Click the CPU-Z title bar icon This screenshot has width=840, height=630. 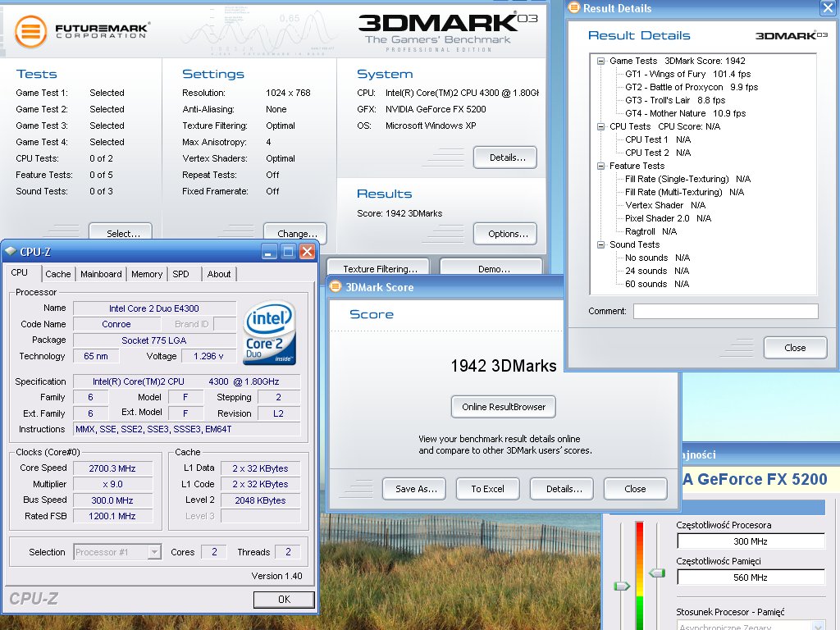pos(10,251)
